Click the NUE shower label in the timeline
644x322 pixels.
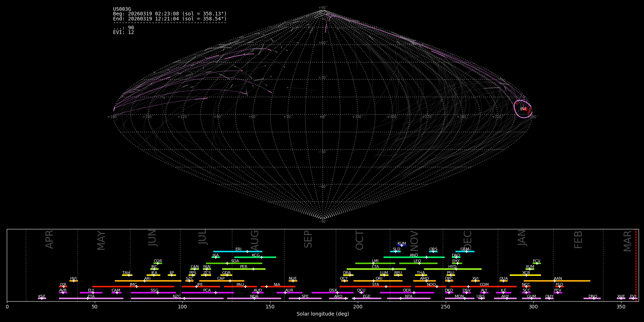293,279
